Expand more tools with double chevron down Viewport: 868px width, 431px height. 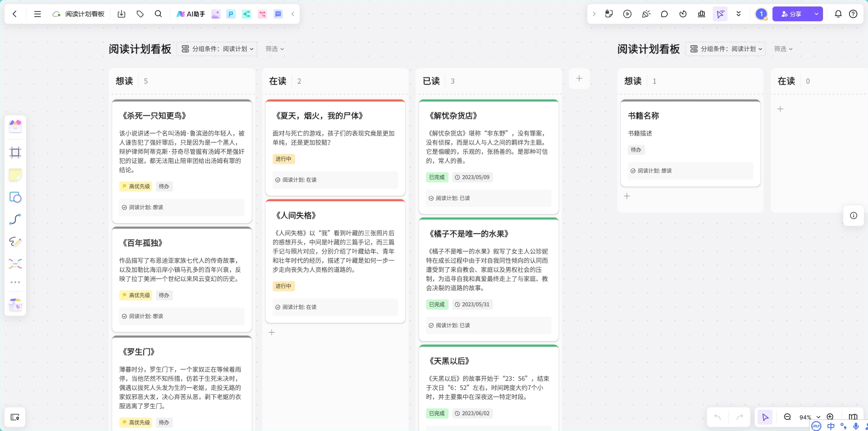pyautogui.click(x=739, y=14)
